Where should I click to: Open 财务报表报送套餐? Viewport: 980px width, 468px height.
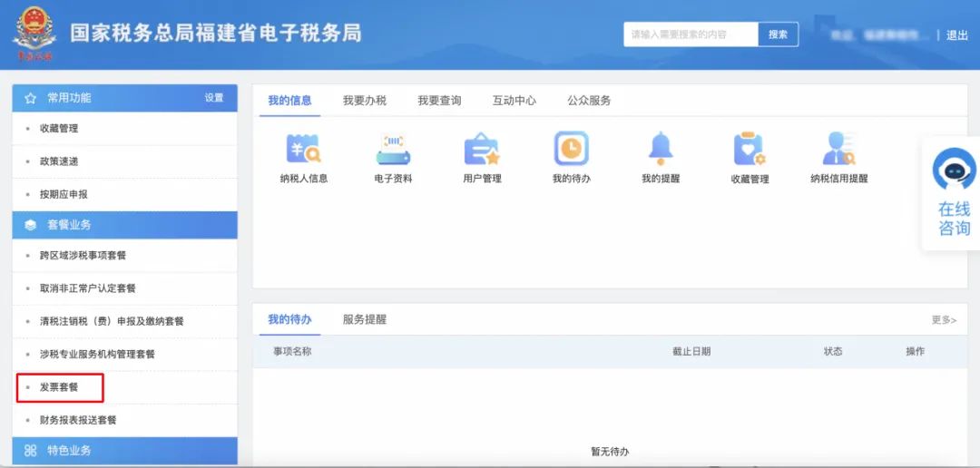pyautogui.click(x=125, y=421)
